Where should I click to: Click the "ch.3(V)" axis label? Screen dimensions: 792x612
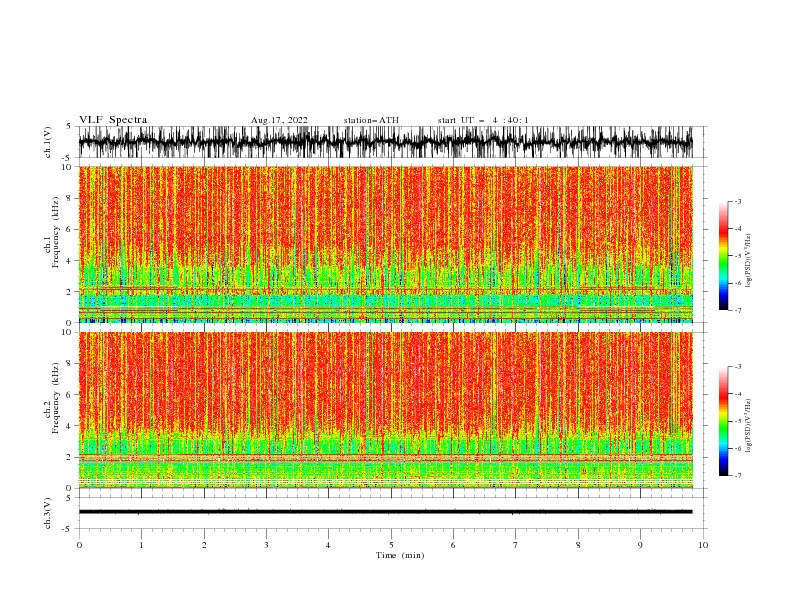click(48, 513)
